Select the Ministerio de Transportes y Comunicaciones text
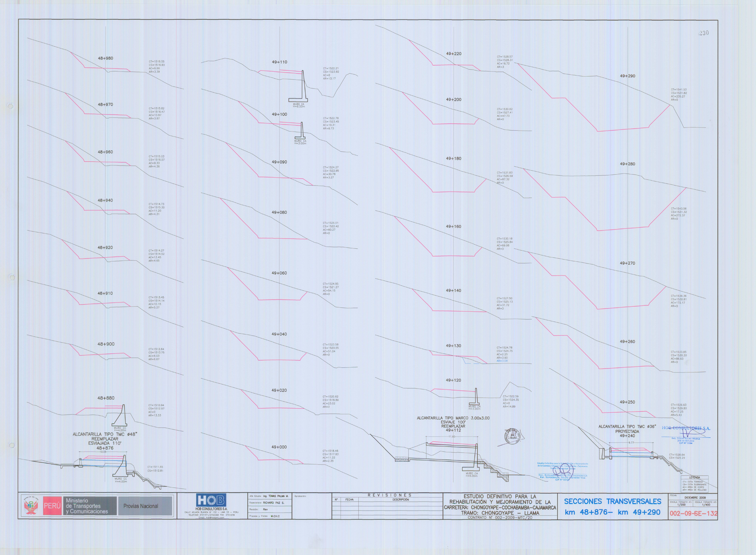This screenshot has height=555, width=756. coord(87,506)
